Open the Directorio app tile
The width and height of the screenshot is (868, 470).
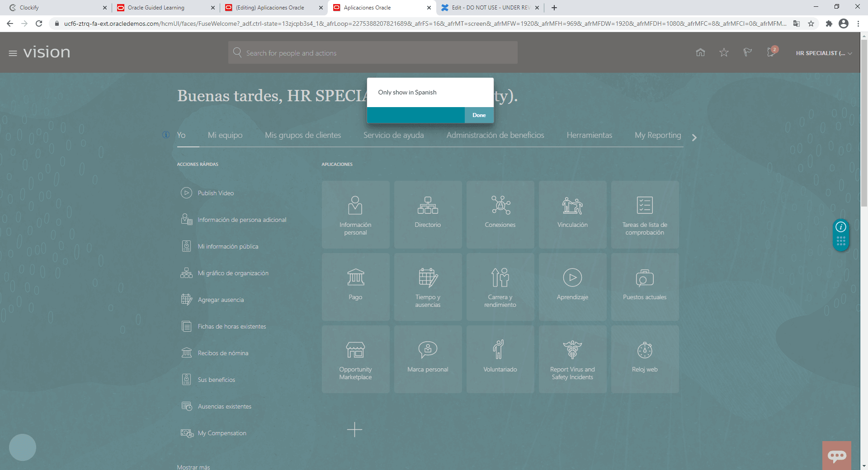428,215
